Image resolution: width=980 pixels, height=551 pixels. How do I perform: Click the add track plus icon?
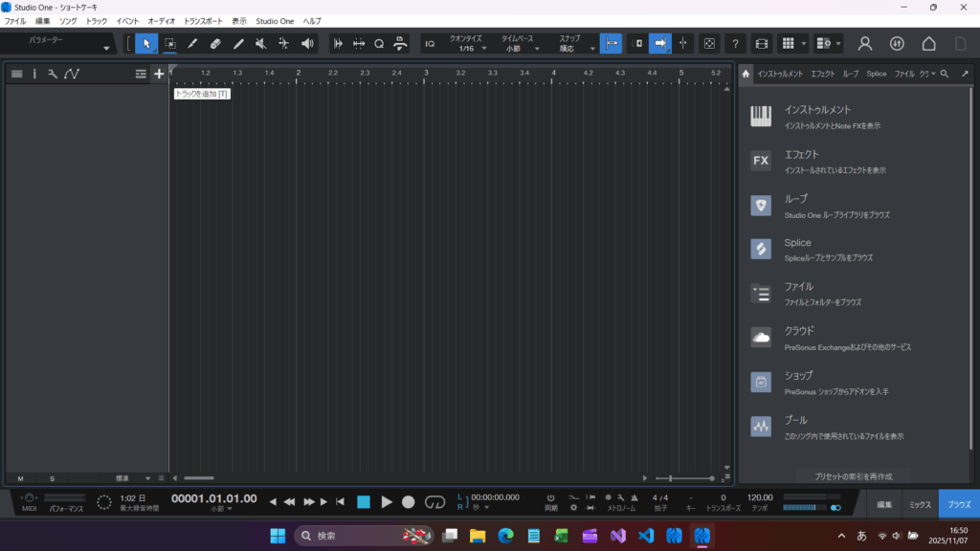tap(159, 74)
